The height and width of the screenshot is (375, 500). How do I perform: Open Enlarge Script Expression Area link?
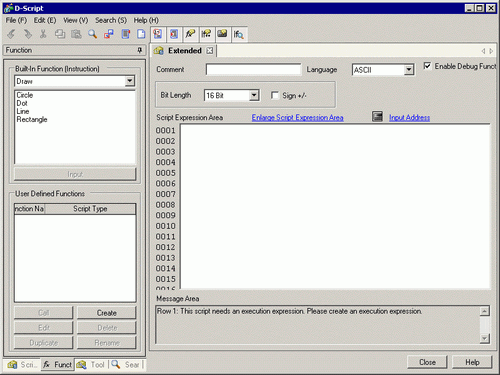(297, 117)
